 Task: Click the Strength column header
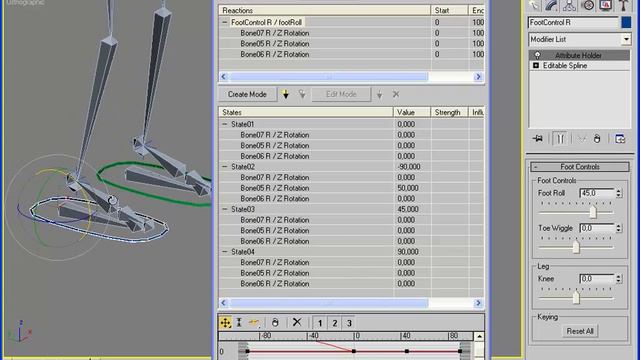pos(449,112)
